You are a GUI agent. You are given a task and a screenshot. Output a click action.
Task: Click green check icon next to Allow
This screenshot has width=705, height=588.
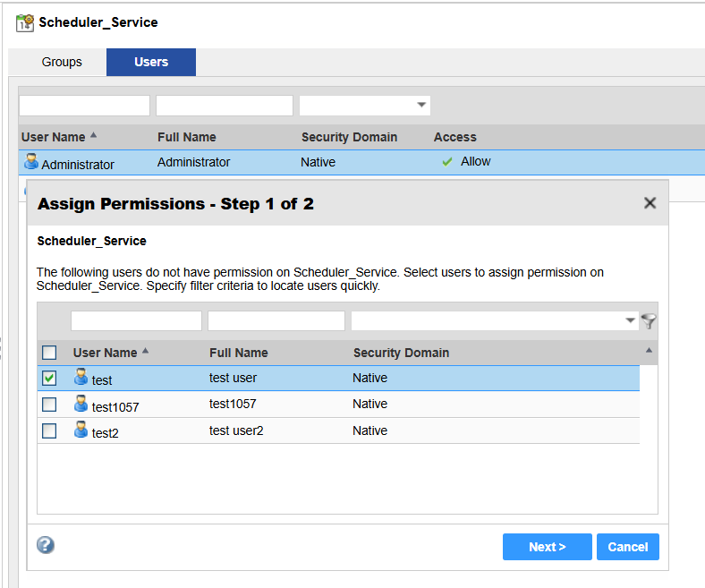point(447,162)
